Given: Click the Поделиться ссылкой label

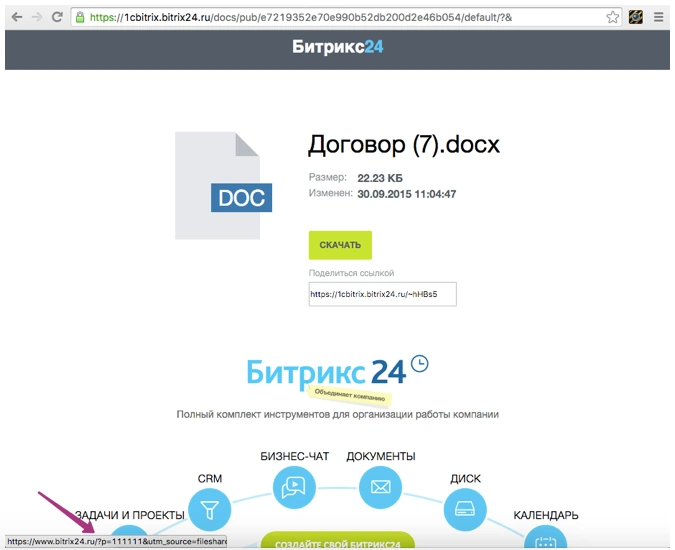Looking at the screenshot, I should [351, 273].
